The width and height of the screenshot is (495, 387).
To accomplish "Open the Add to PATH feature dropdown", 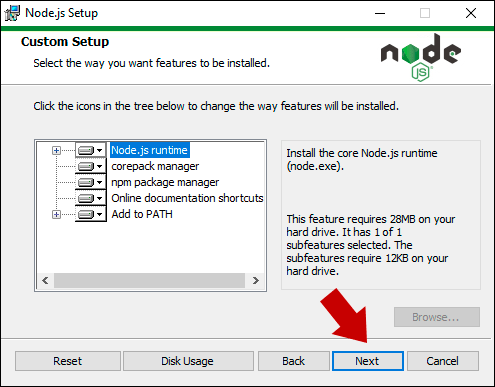I will point(90,214).
